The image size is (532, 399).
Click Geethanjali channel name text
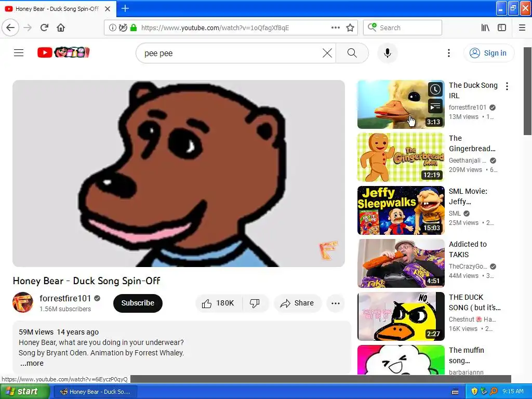coord(468,161)
